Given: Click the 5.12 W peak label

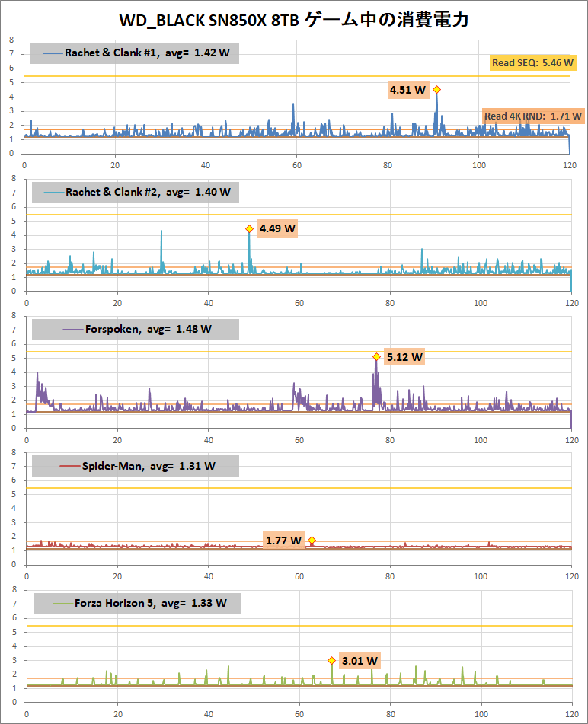Looking at the screenshot, I should 404,357.
